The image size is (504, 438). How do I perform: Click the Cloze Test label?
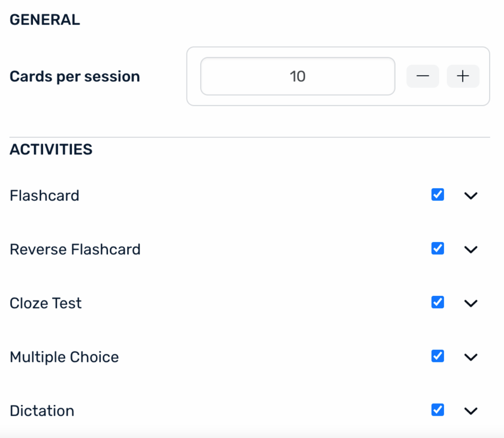pos(46,303)
